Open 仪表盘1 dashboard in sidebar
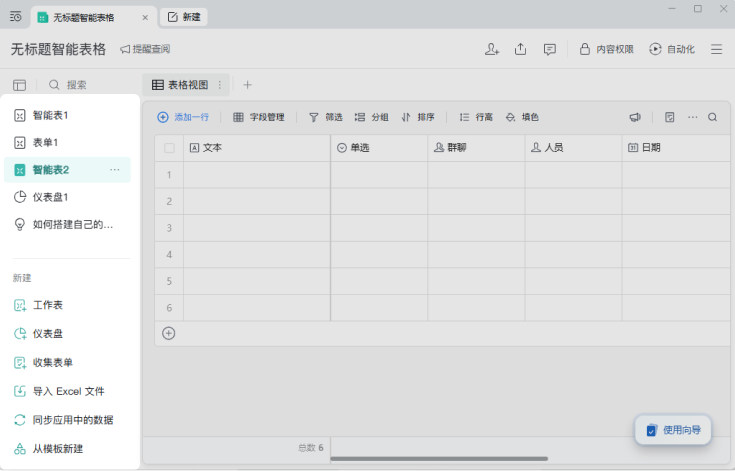Viewport: 735px width, 471px height. [68, 197]
